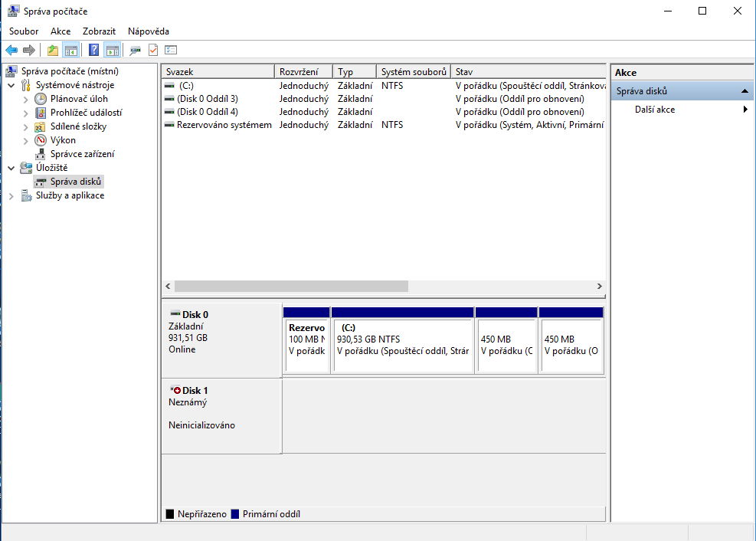Toggle the console tree pane toolbar icon
The height and width of the screenshot is (541, 756).
[x=70, y=51]
